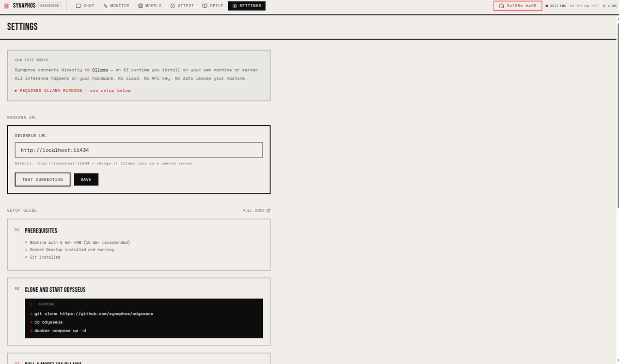Click the 'Docker Desktop installed and running' item

[72, 250]
